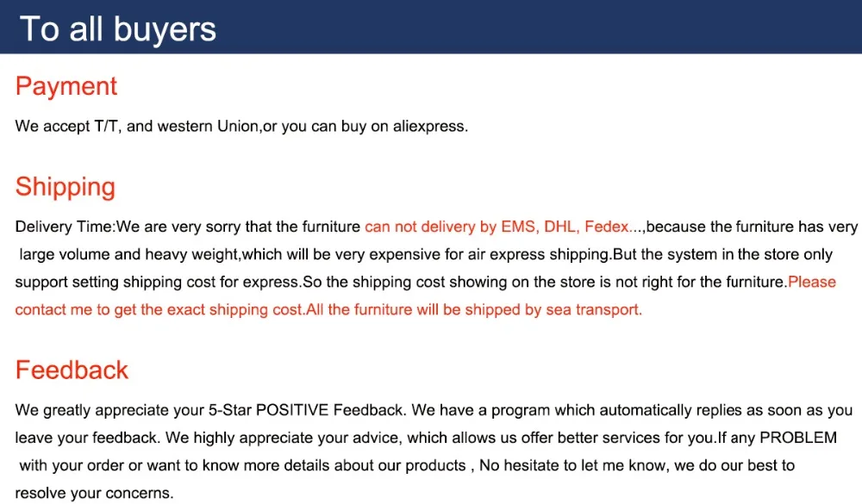Click the word "aliexpress" in the Payment text

[429, 126]
